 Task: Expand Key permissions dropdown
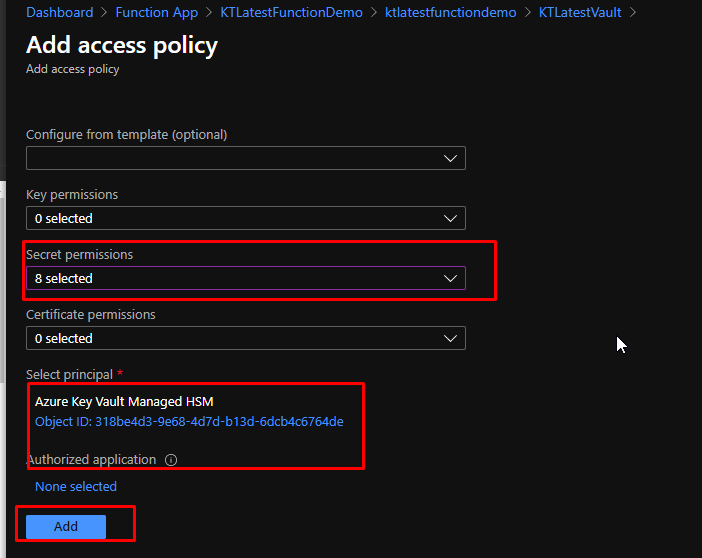point(246,218)
